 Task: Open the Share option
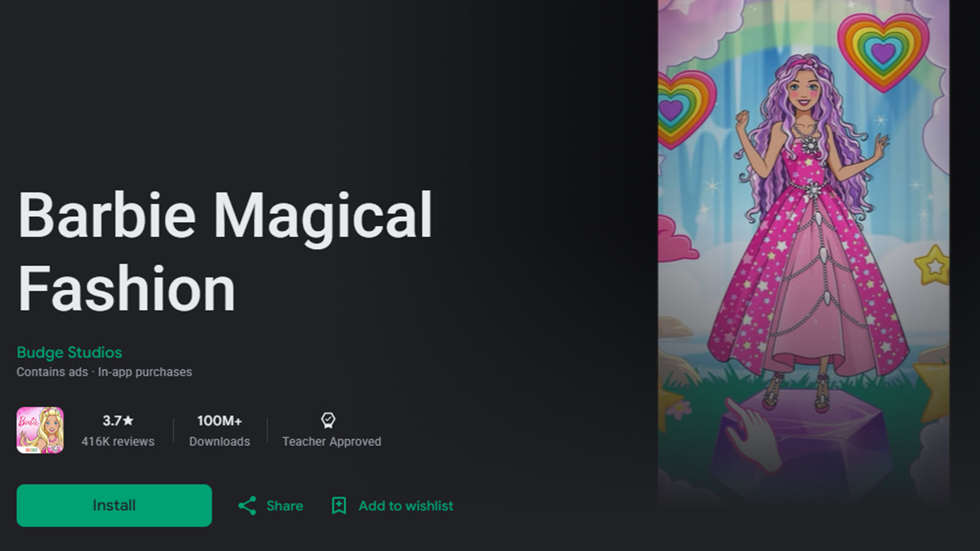[x=270, y=506]
